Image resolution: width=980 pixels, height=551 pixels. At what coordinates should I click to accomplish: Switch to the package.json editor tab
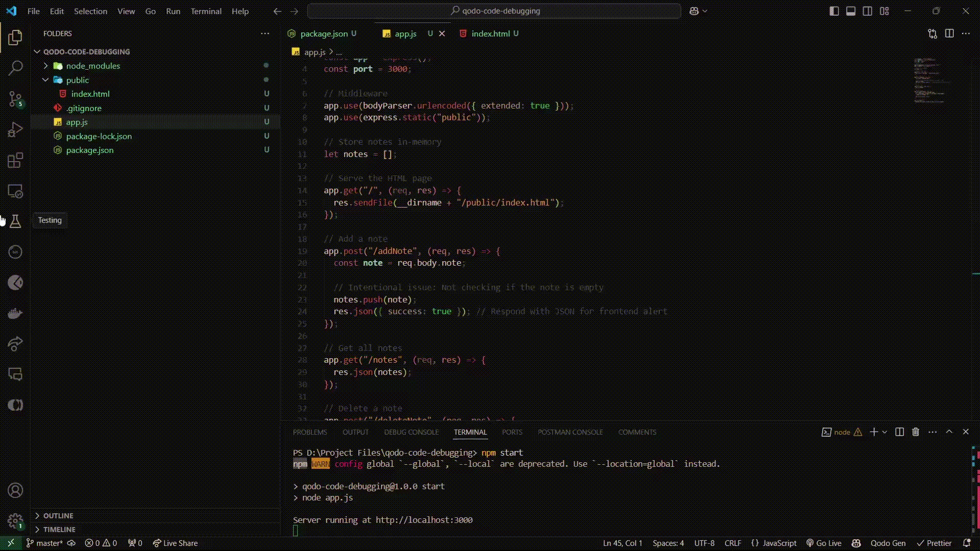click(324, 34)
